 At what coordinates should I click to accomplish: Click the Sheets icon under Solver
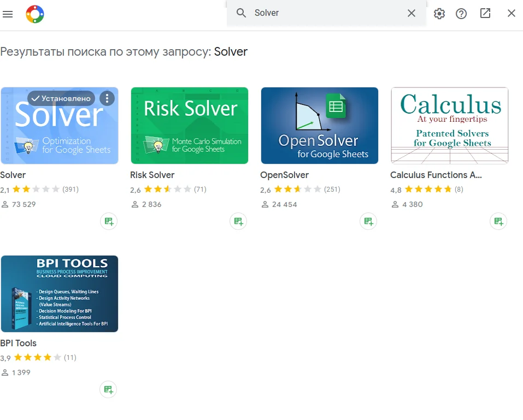pyautogui.click(x=109, y=221)
